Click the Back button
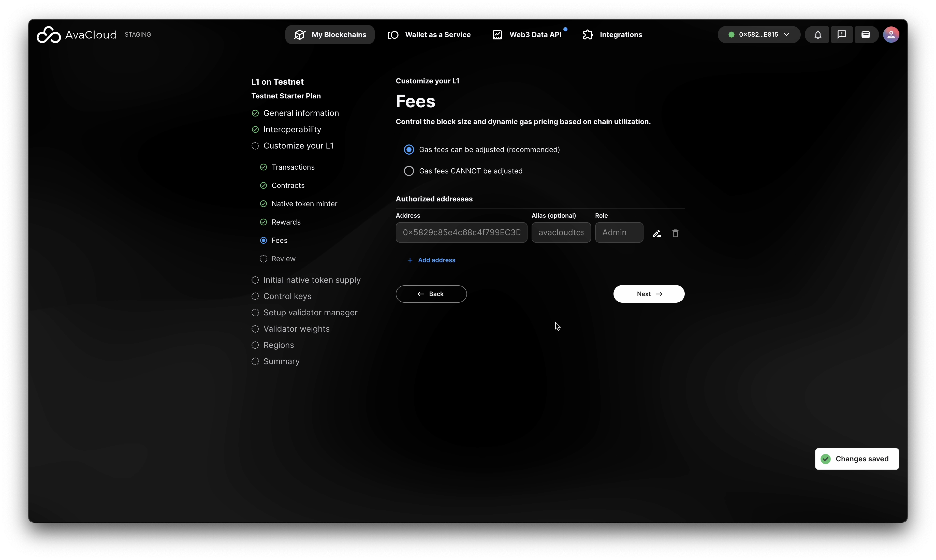Viewport: 936px width, 560px height. pos(431,294)
